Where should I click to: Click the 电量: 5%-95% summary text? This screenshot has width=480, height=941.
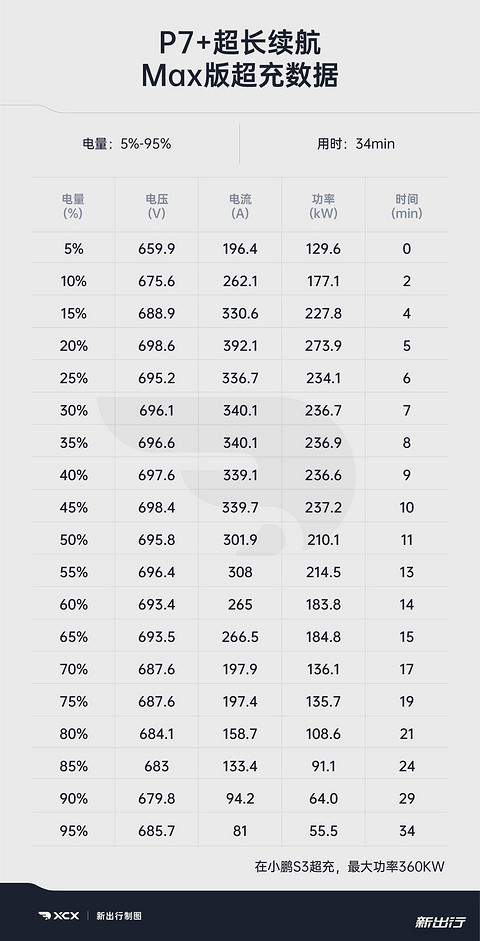point(127,144)
